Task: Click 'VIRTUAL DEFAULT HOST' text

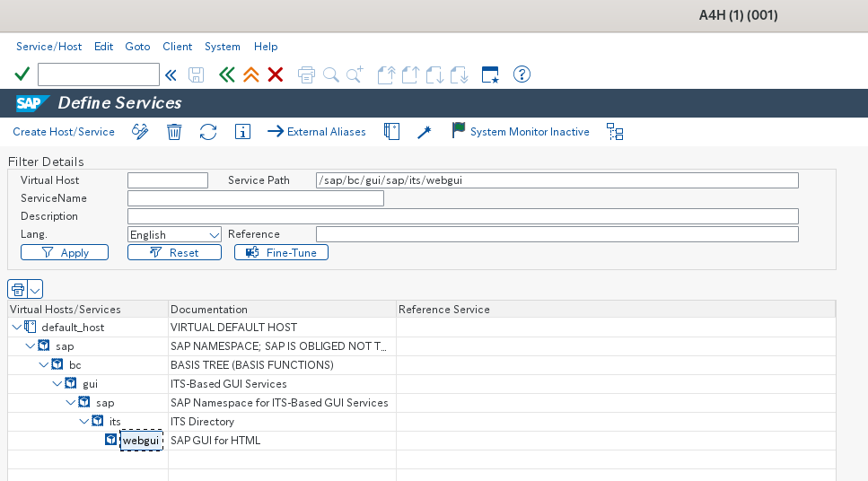Action: pyautogui.click(x=233, y=328)
